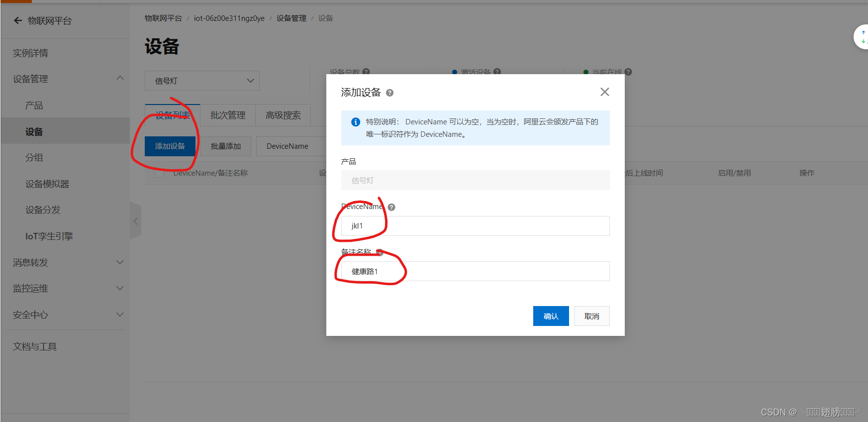
Task: Click the help icon next to DeviceName label
Action: point(391,207)
